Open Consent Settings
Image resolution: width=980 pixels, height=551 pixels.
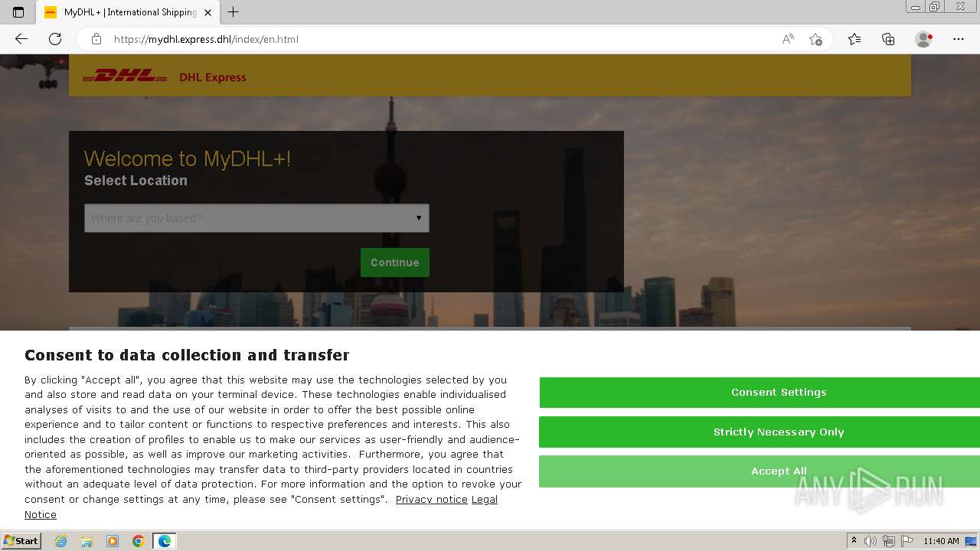[x=759, y=393]
